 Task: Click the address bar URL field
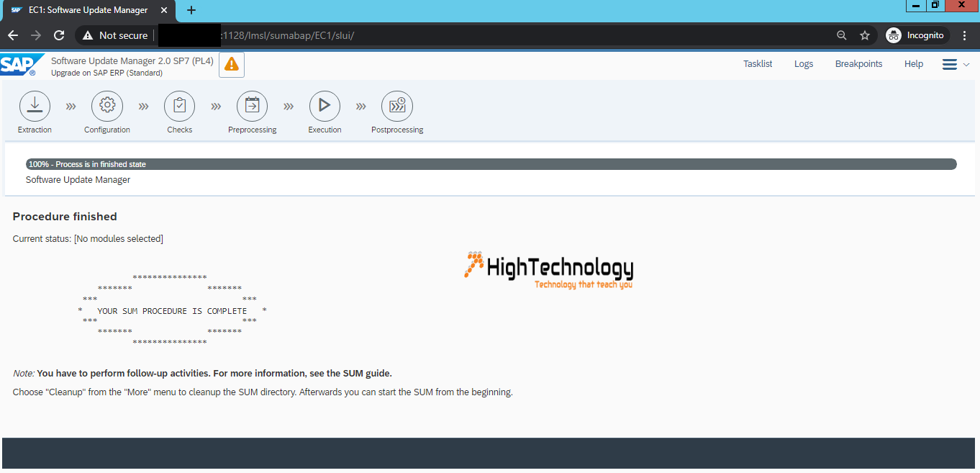click(x=475, y=35)
